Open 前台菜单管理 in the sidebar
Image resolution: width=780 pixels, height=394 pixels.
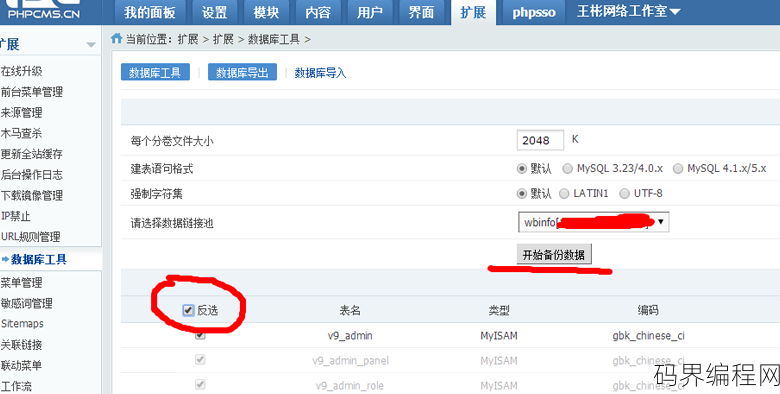tap(31, 92)
